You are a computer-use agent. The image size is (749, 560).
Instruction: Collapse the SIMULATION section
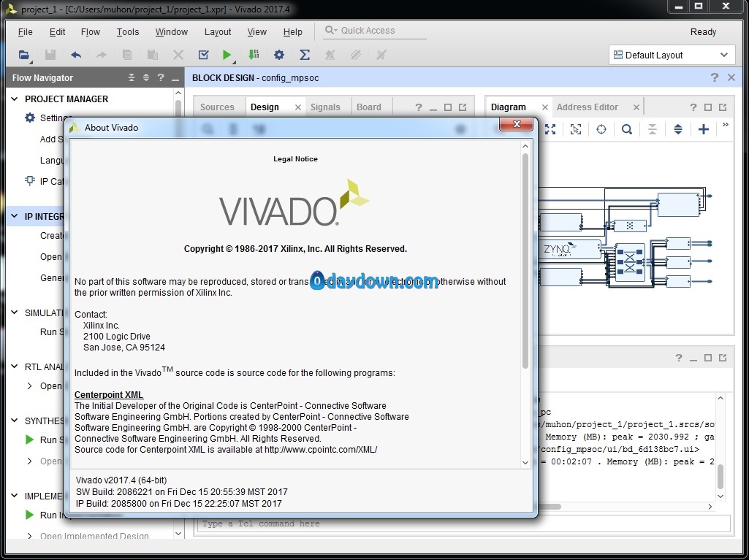(x=15, y=312)
